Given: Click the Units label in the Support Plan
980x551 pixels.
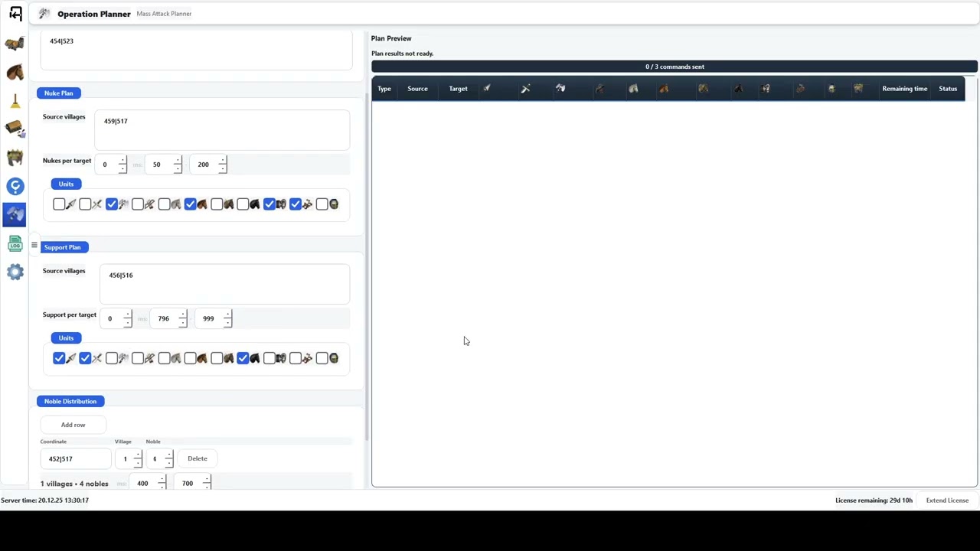Looking at the screenshot, I should pos(66,337).
